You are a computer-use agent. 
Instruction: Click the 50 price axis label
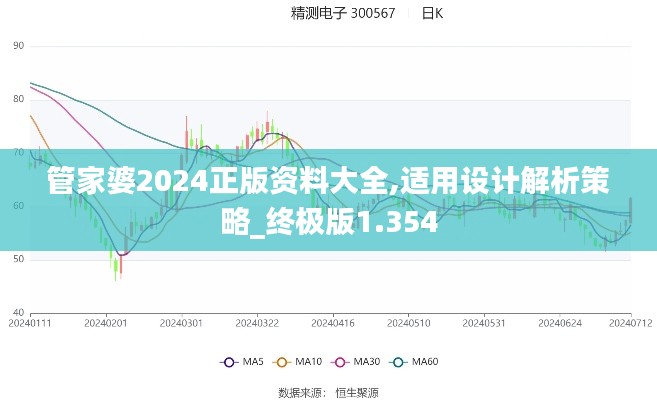click(x=19, y=259)
